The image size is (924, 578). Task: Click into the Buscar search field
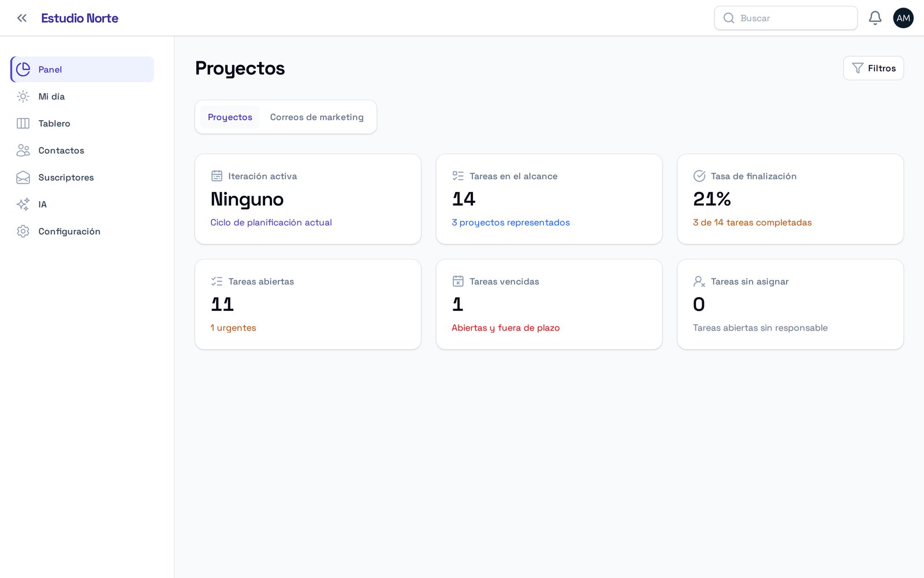[x=785, y=18]
